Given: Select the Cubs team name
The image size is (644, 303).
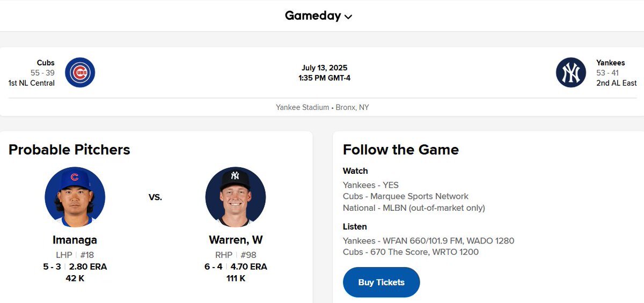Looking at the screenshot, I should (x=46, y=63).
